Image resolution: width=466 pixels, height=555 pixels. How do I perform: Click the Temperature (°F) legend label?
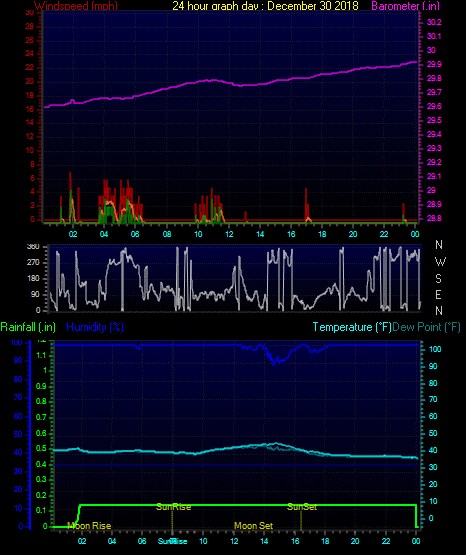click(x=352, y=327)
